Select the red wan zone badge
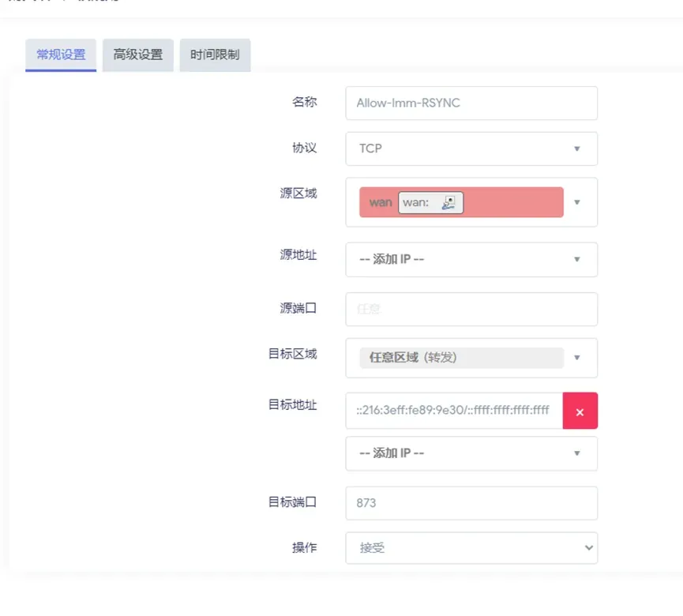 tap(461, 202)
